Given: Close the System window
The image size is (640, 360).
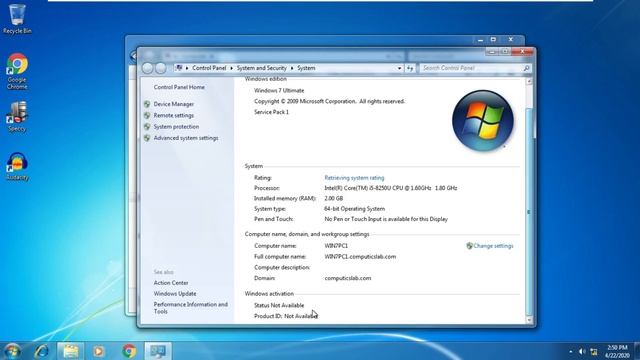Looking at the screenshot, I should click(x=522, y=51).
